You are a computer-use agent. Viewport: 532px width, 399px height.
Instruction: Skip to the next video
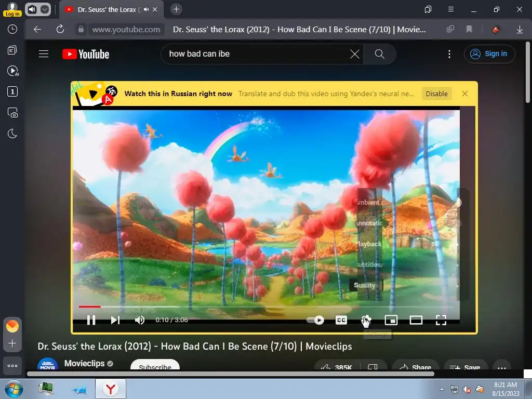pos(115,320)
